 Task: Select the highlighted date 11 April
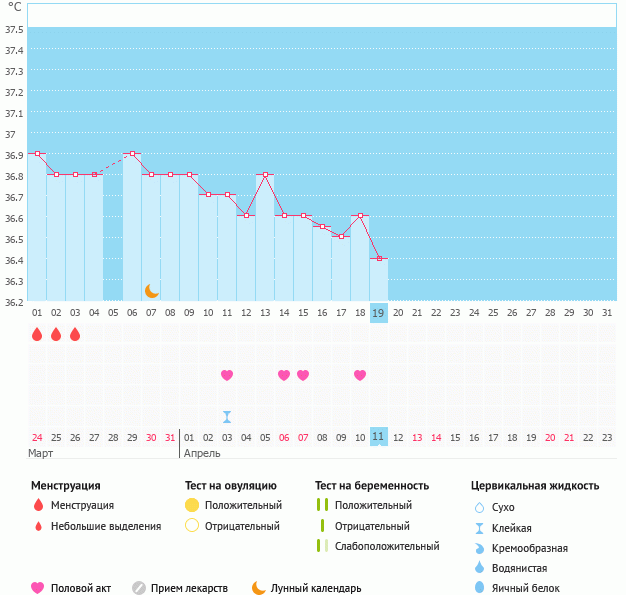click(378, 437)
